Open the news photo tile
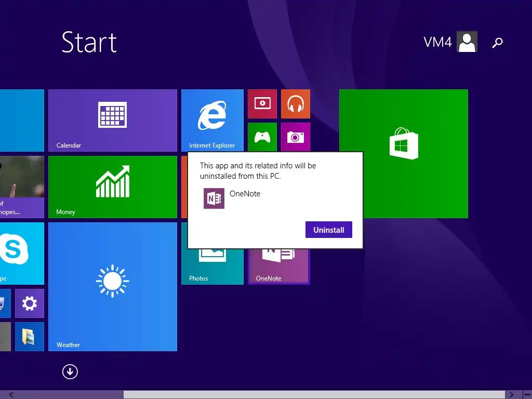The width and height of the screenshot is (532, 399). click(x=22, y=187)
